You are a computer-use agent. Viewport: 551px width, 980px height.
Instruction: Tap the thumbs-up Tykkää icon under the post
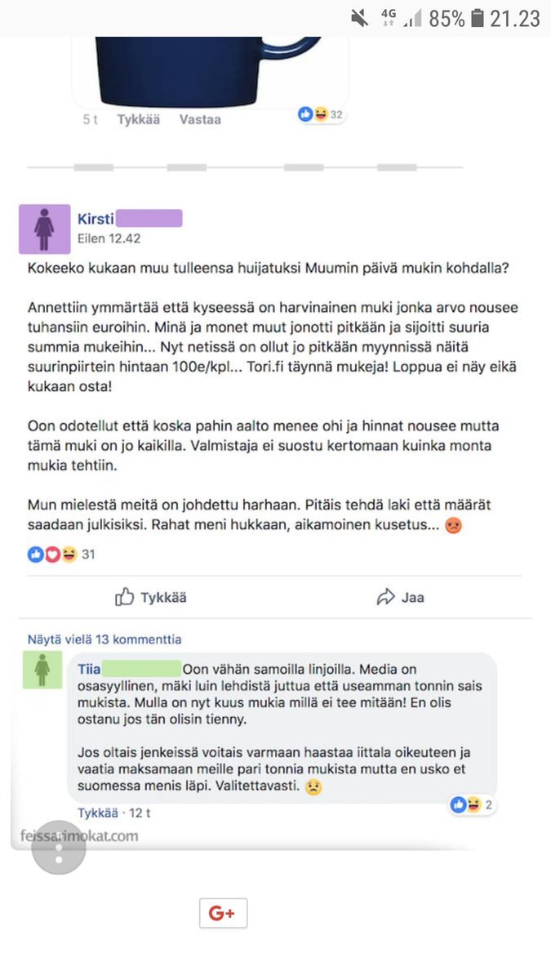124,597
